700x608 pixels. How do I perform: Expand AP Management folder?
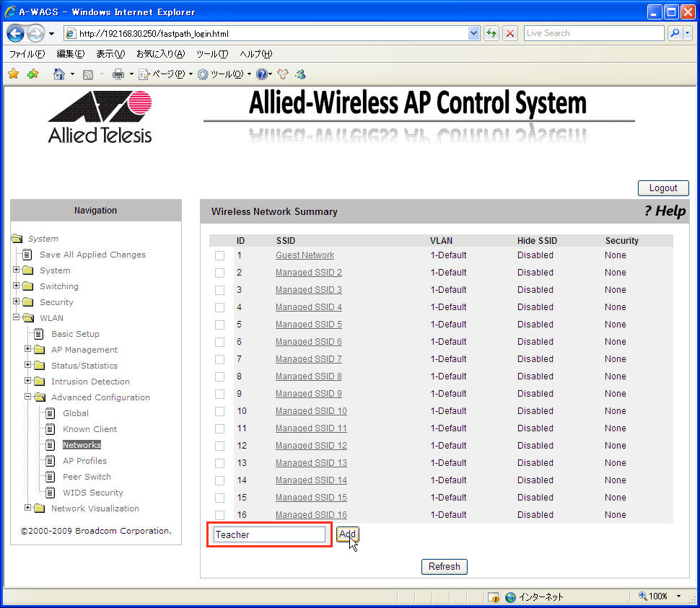click(27, 349)
